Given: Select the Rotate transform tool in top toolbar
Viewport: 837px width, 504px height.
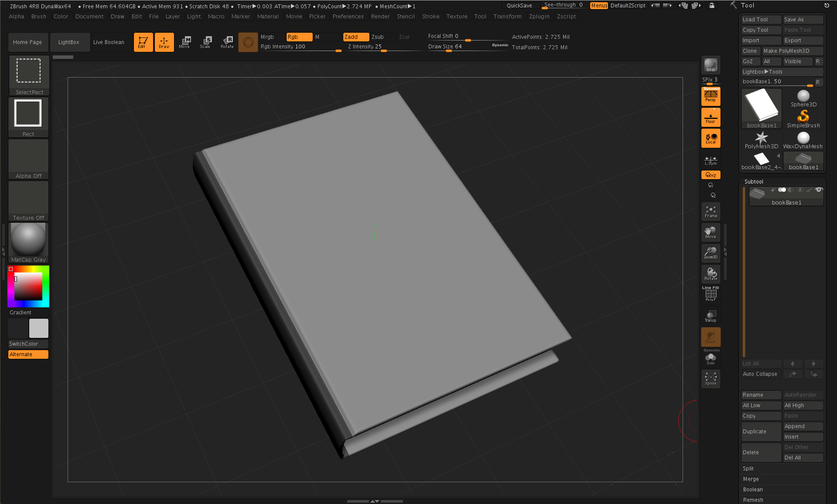Looking at the screenshot, I should click(227, 42).
